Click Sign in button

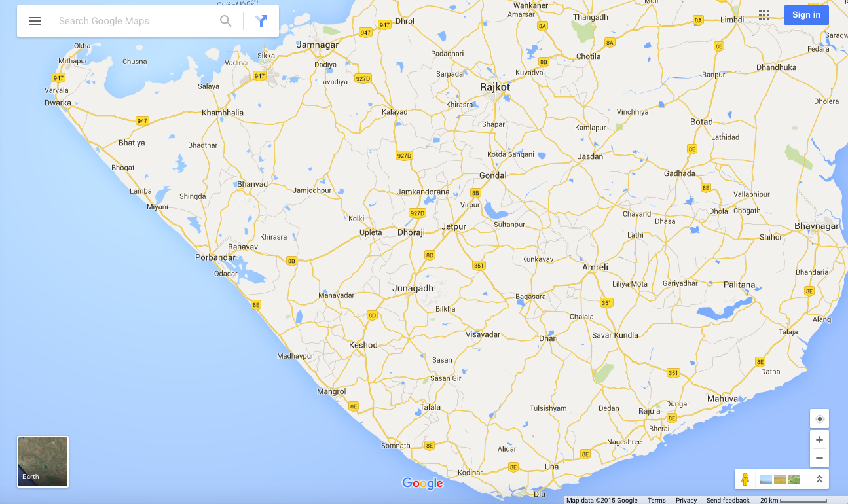pos(806,15)
